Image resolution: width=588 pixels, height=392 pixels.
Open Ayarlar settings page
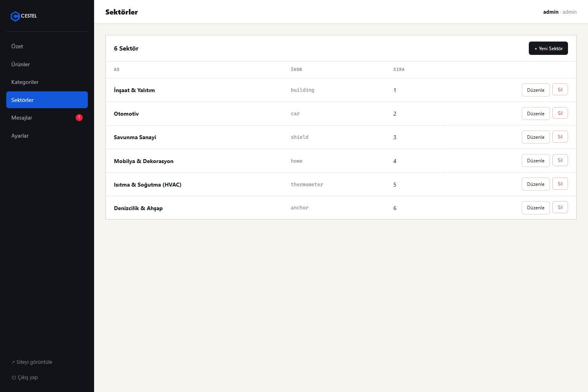click(47, 136)
